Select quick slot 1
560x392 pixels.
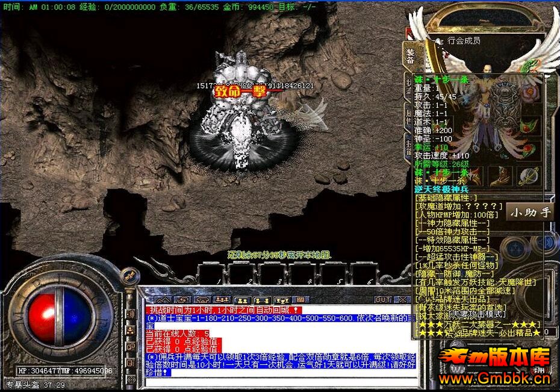(x=211, y=274)
